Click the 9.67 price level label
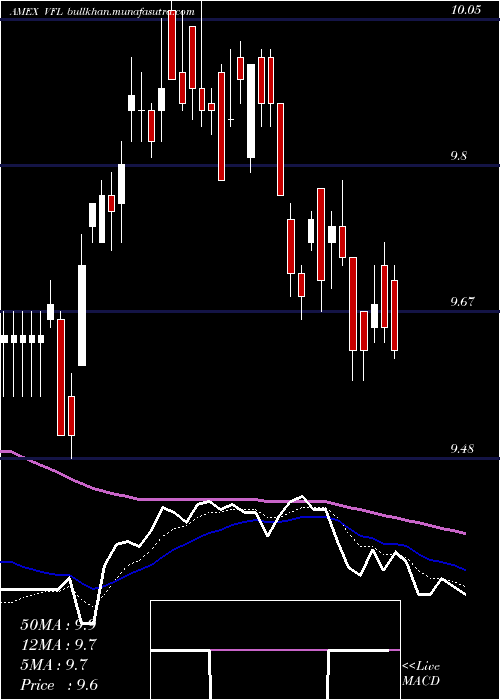 click(x=462, y=302)
